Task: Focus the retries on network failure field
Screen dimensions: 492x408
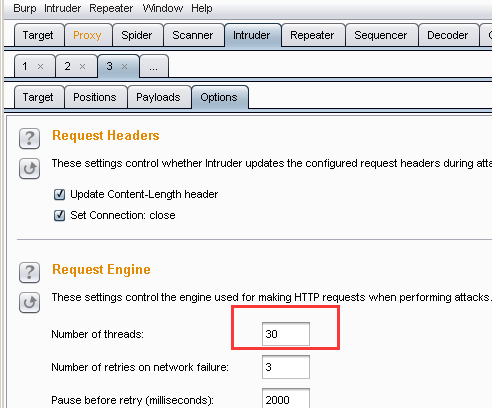Action: tap(286, 367)
